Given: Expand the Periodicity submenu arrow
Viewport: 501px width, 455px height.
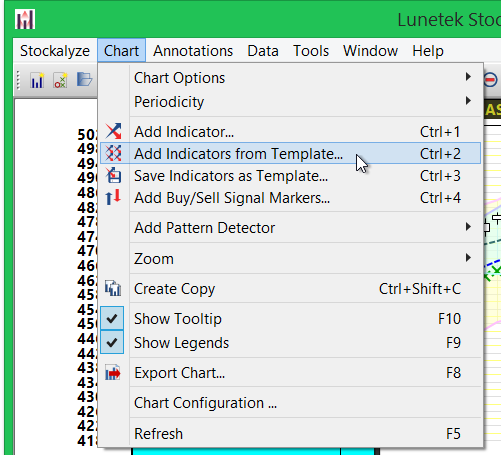Looking at the screenshot, I should click(468, 101).
